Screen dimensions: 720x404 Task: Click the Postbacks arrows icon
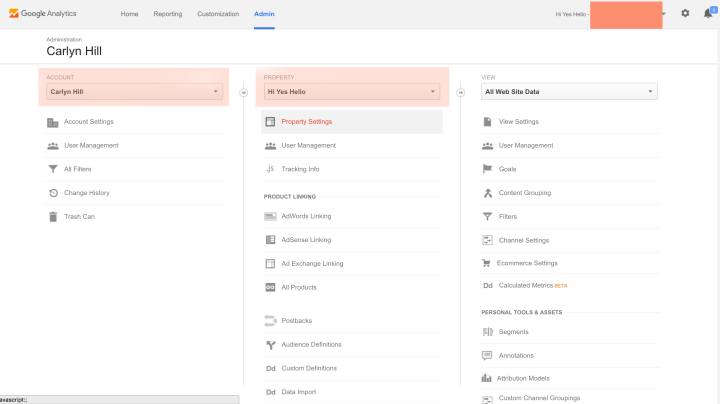270,320
